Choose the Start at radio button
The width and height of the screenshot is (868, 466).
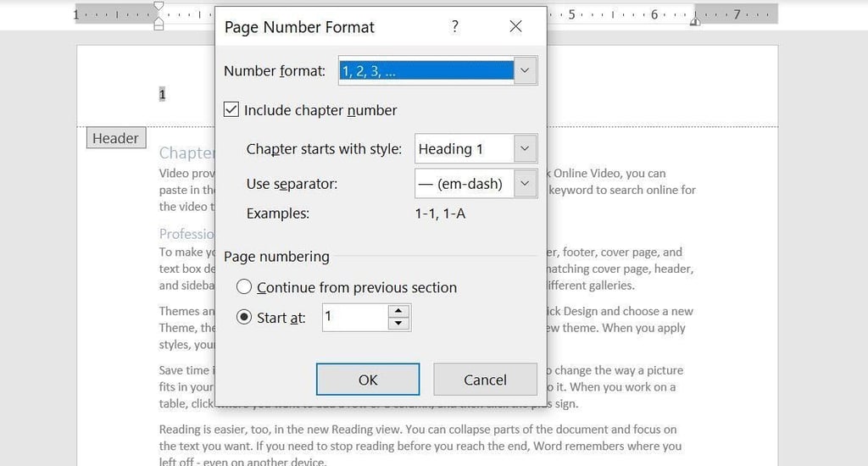(244, 318)
